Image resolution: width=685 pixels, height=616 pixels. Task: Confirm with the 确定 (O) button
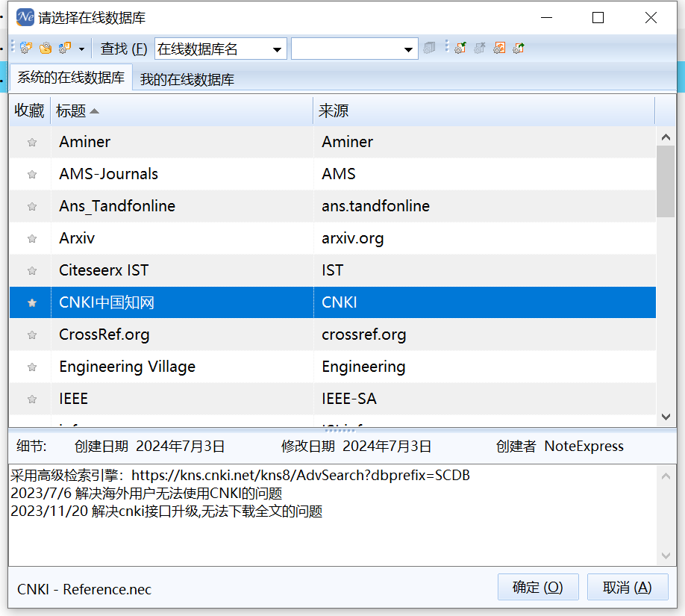coord(538,587)
